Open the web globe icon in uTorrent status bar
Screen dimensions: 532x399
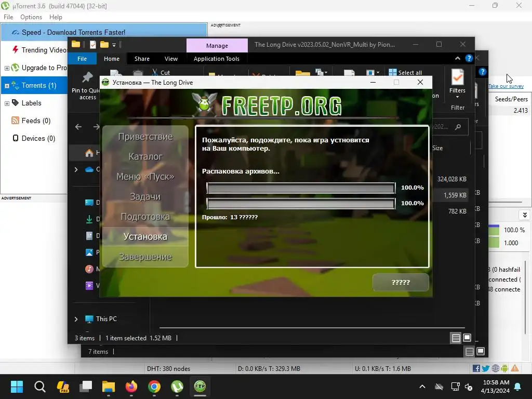[x=495, y=368]
